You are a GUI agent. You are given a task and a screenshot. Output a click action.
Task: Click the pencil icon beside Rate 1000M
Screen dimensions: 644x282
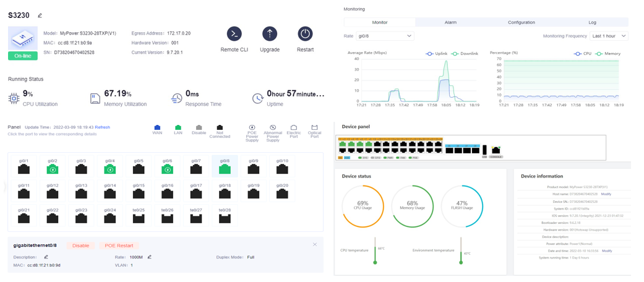click(x=150, y=257)
